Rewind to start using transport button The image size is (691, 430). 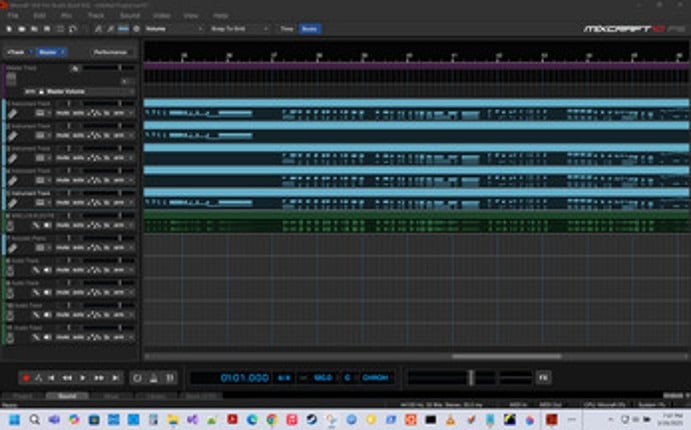click(53, 378)
